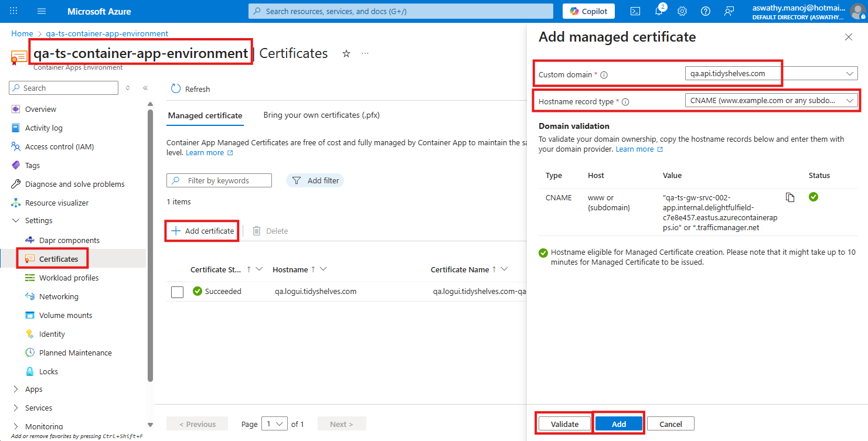868x441 pixels.
Task: Click Add certificate button
Action: [x=203, y=231]
